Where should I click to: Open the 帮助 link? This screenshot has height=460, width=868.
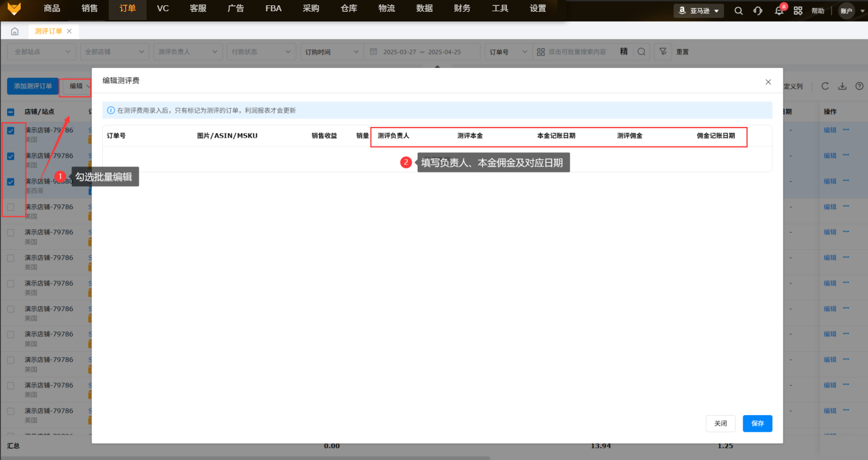818,11
